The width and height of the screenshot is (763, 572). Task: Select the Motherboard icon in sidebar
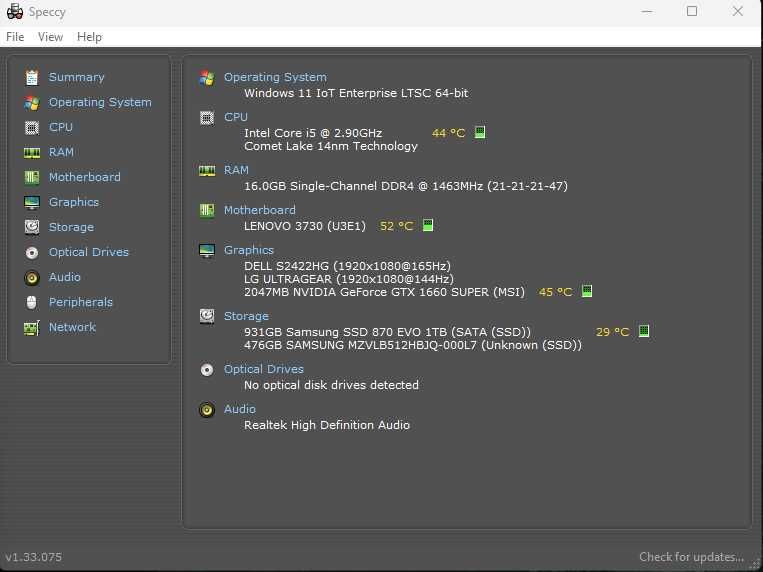click(x=32, y=177)
